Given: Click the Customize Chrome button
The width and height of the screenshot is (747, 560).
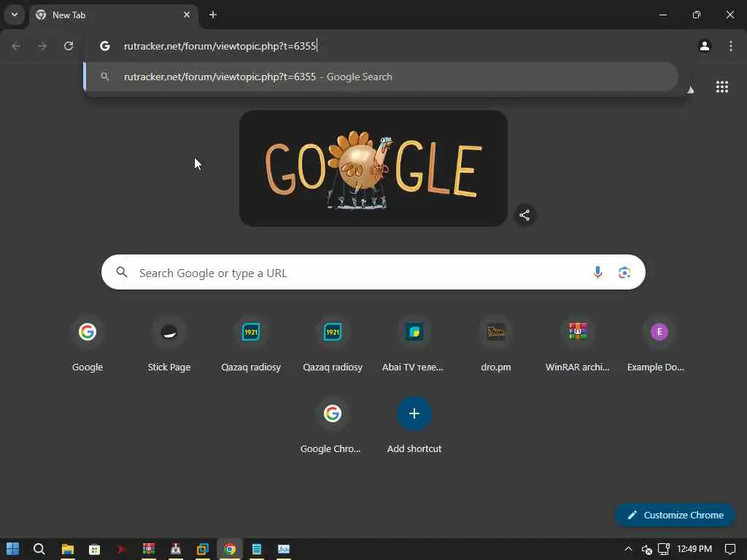Looking at the screenshot, I should (x=675, y=515).
